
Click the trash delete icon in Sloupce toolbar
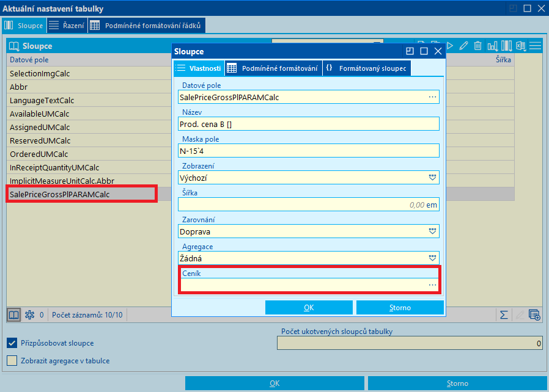pyautogui.click(x=477, y=46)
